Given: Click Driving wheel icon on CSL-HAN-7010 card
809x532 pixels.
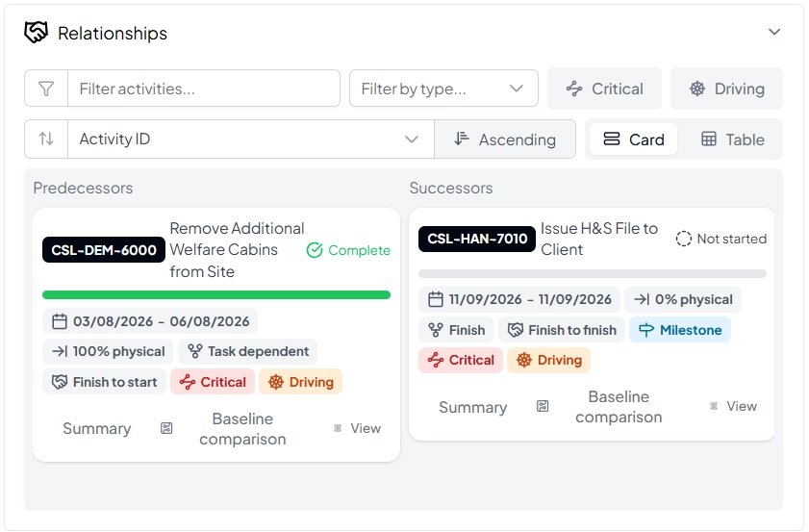Looking at the screenshot, I should click(524, 360).
